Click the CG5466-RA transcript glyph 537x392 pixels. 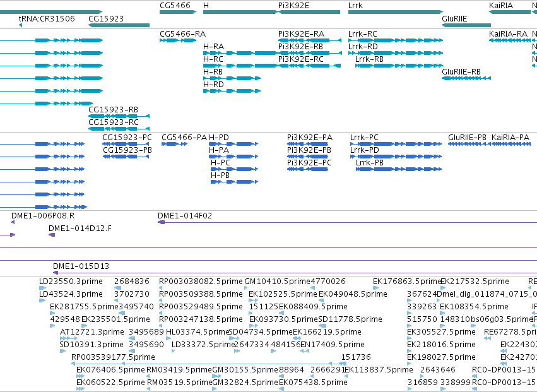tap(178, 40)
